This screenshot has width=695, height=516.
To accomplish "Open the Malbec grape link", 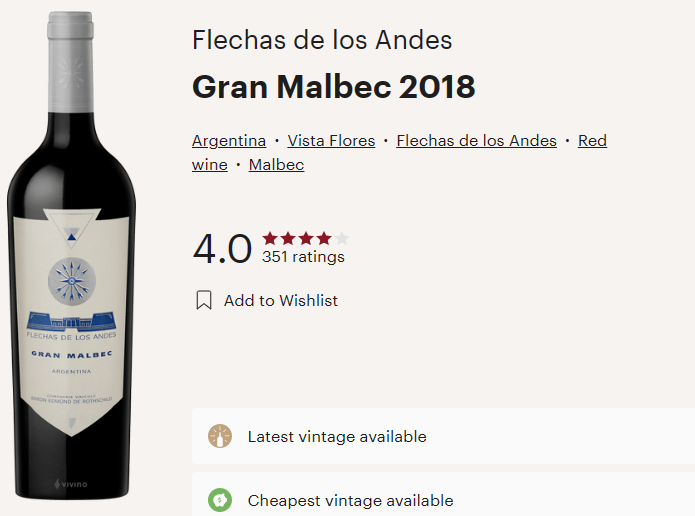I will click(276, 164).
